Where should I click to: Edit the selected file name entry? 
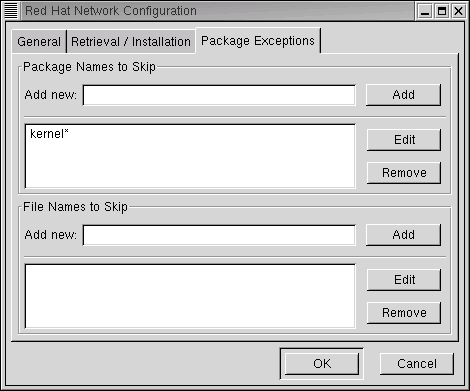pyautogui.click(x=404, y=280)
